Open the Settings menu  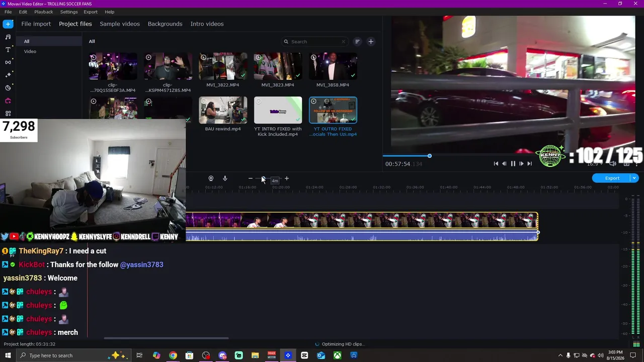tap(69, 12)
